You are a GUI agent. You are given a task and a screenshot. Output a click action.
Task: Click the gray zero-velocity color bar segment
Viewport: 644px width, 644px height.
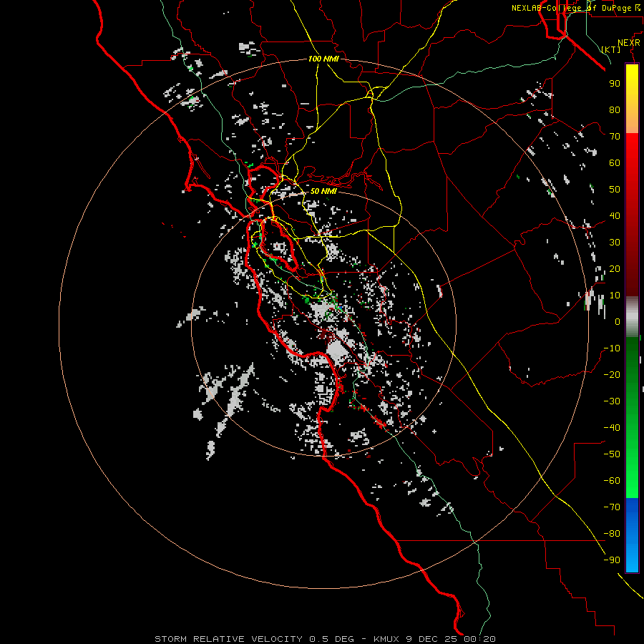coord(632,317)
